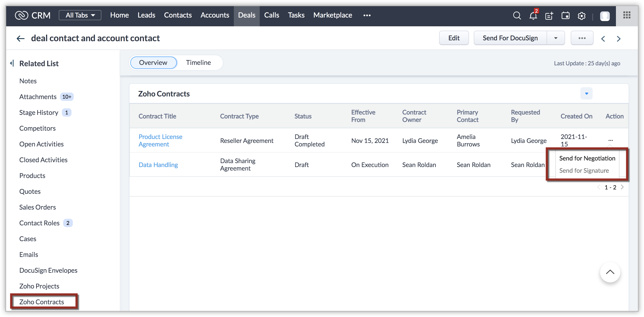
Task: Open the Leads module tab
Action: [x=146, y=15]
